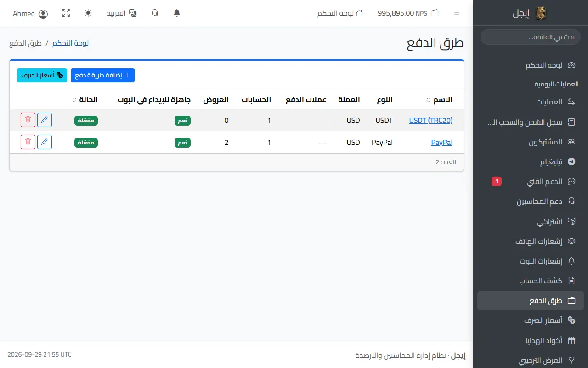
Task: Toggle fullscreen with the expand arrows icon
Action: coord(66,13)
